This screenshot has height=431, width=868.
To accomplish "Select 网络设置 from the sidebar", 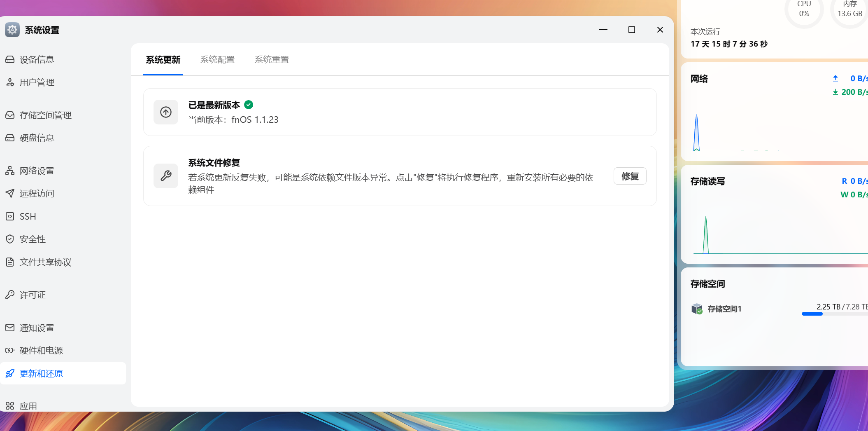I will [63, 171].
